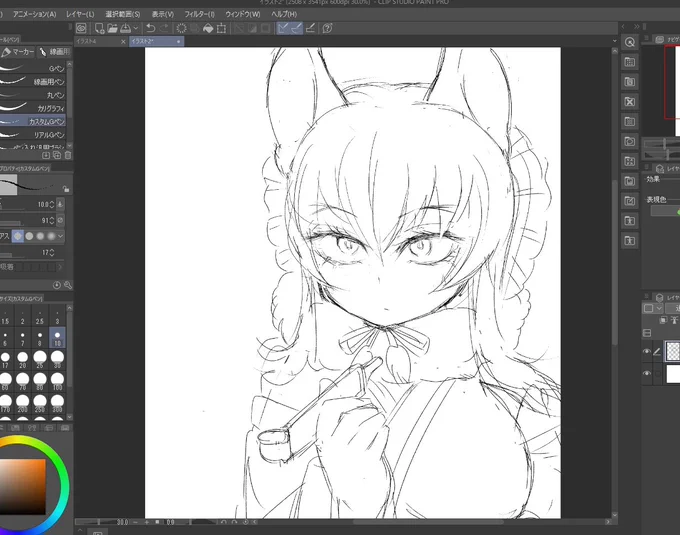The width and height of the screenshot is (680, 535).
Task: Open the アニメーション(A) menu
Action: tap(34, 14)
